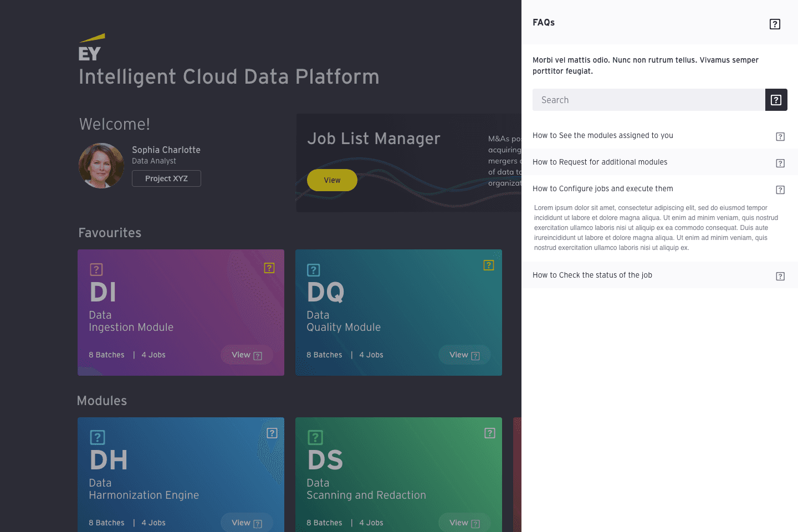Open View on the Data Quality Module card
The height and width of the screenshot is (532, 798).
point(464,355)
